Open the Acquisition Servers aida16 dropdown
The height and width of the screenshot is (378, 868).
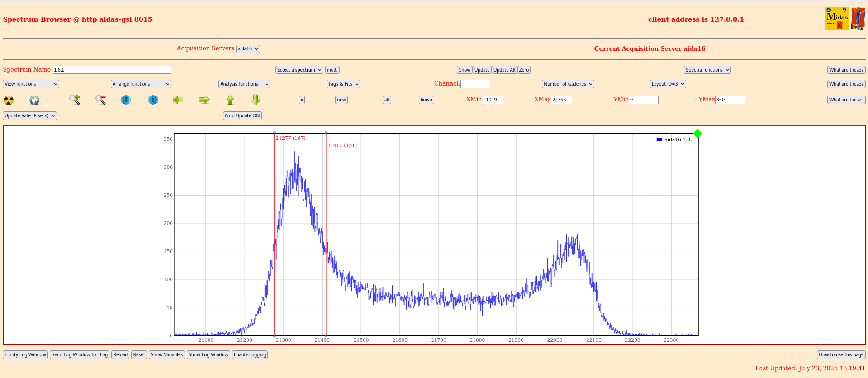248,49
